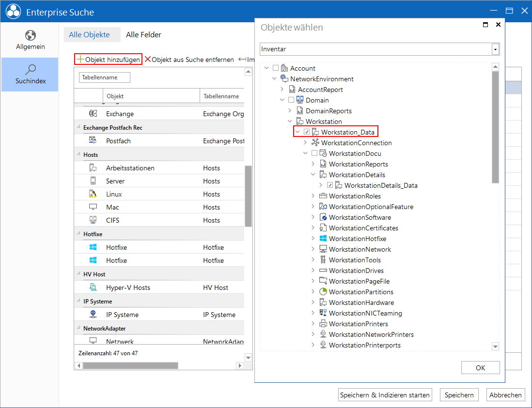This screenshot has width=532, height=408.
Task: Uncheck the Workstation_Data checkbox
Action: click(307, 132)
